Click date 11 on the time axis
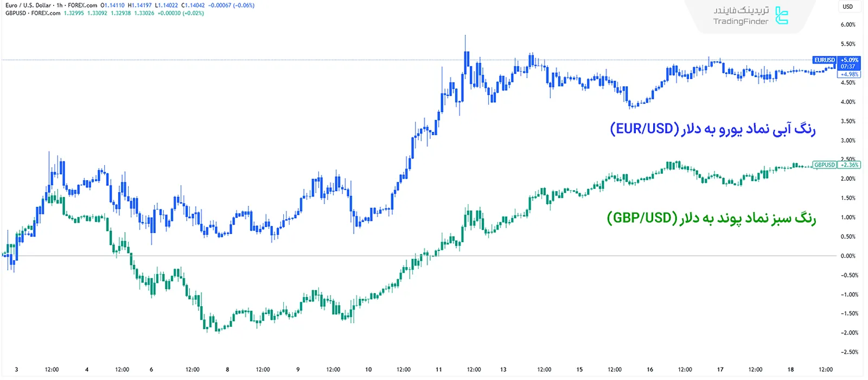 [438, 370]
